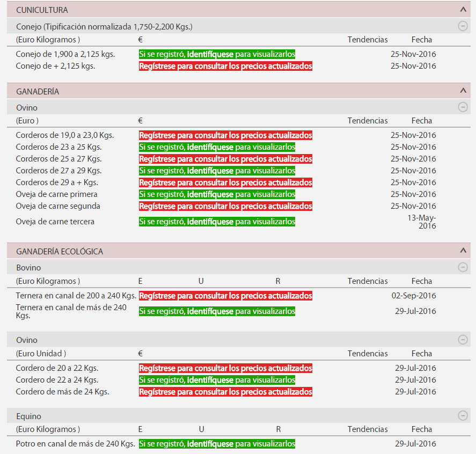Click 'Regístrese' for Ternera en canal de 200 a 240 Kgs
This screenshot has height=454, width=476.
pos(153,296)
